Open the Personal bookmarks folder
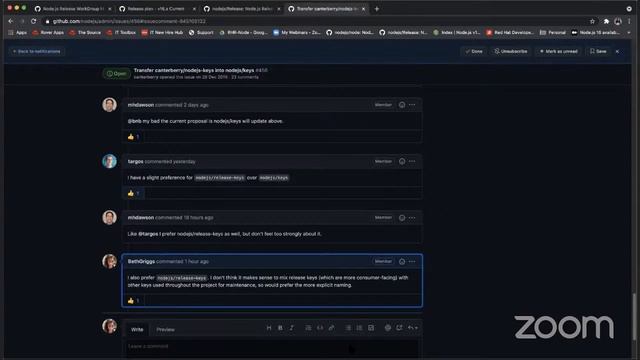Screen dimensions: 640x360 (x=553, y=33)
